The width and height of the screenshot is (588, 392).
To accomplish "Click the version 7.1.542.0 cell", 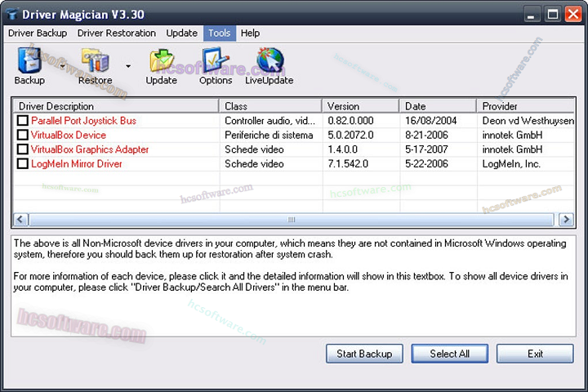I will click(x=348, y=163).
